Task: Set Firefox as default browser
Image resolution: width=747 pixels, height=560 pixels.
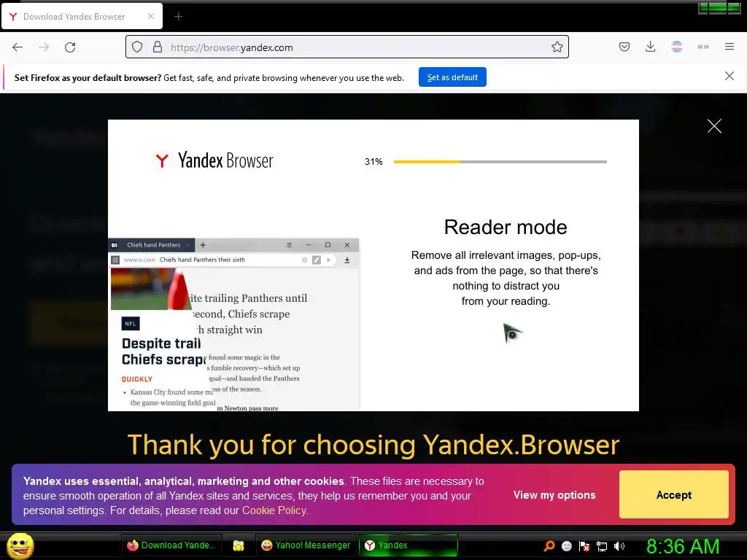Action: tap(452, 77)
